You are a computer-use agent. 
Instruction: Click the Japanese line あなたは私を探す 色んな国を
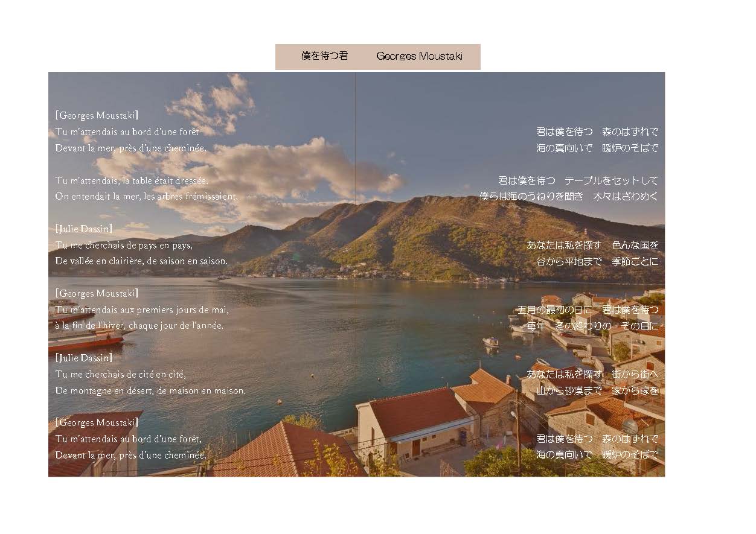[592, 245]
